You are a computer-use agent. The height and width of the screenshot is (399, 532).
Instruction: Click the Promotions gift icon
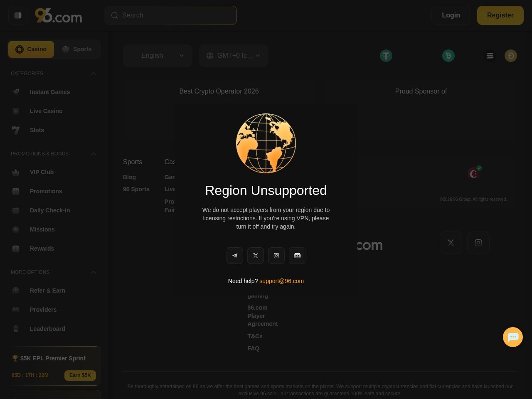(x=16, y=191)
